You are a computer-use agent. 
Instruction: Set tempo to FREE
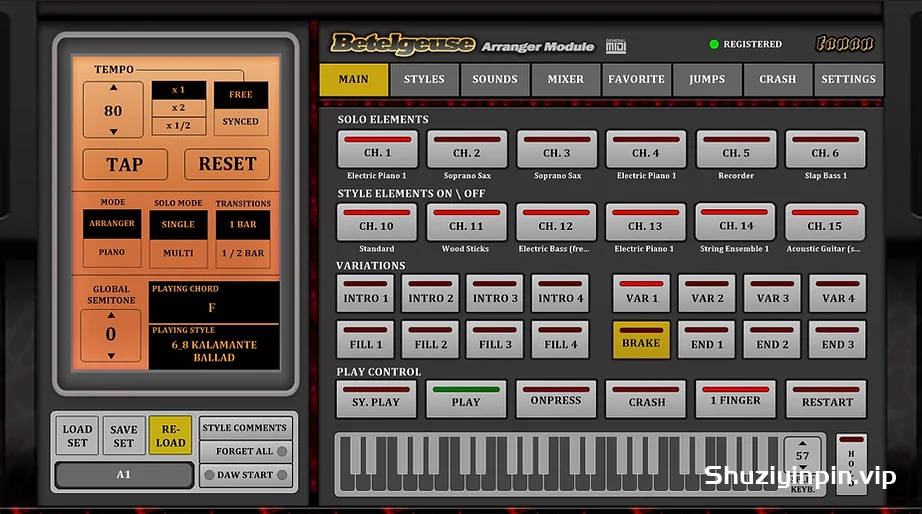pyautogui.click(x=240, y=95)
